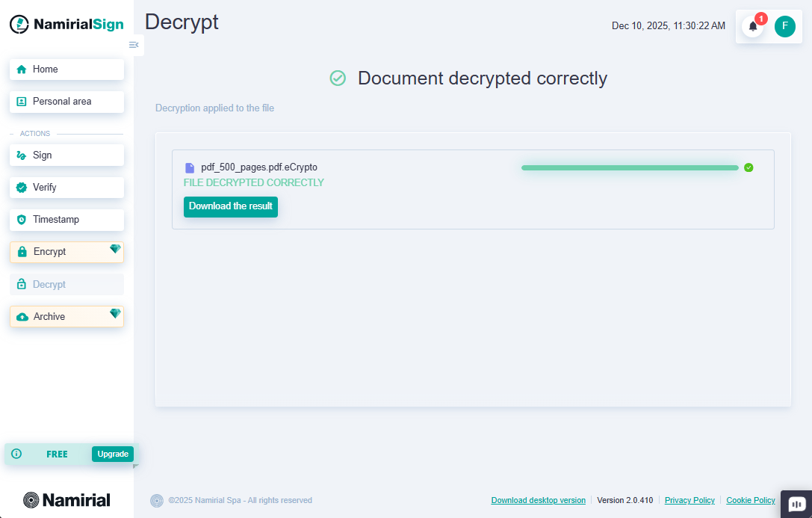The image size is (812, 518).
Task: Collapse the sidebar with the toggle icon
Action: tap(134, 45)
